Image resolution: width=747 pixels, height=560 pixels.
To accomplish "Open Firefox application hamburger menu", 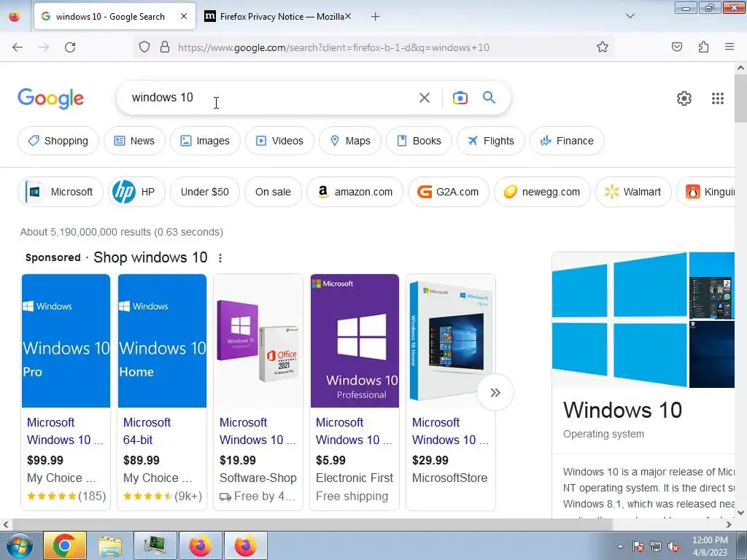I will [x=729, y=47].
